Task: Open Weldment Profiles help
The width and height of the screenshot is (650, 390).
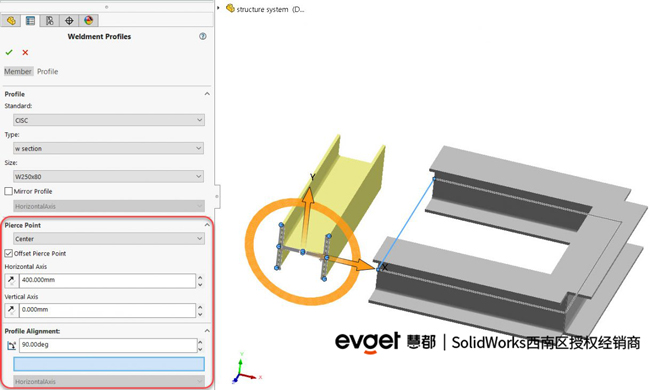Action: point(203,36)
